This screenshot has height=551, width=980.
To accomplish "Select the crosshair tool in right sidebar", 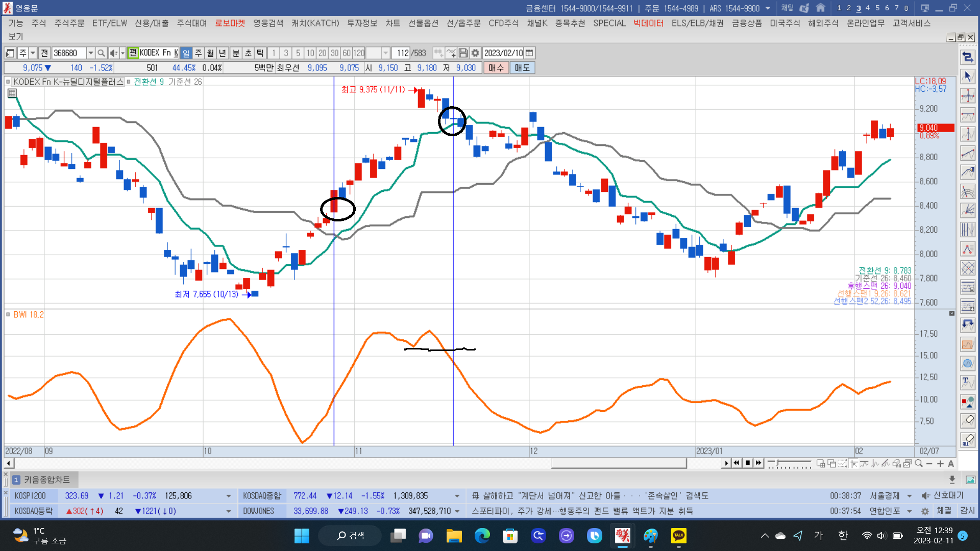I will point(968,96).
